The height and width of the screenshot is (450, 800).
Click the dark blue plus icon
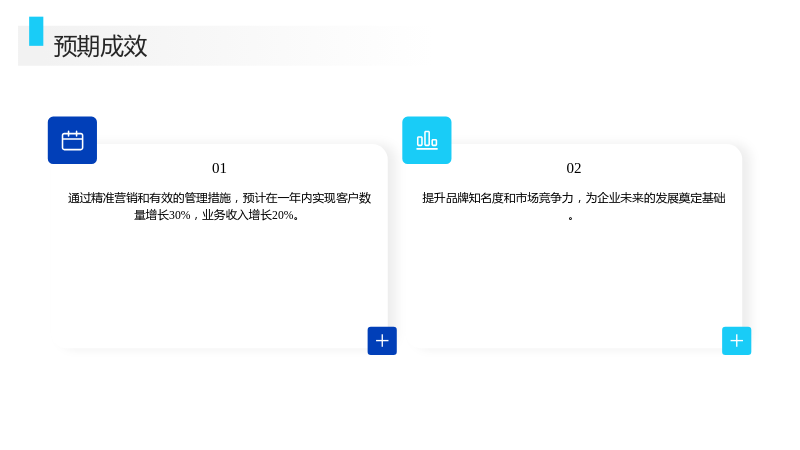coord(382,341)
